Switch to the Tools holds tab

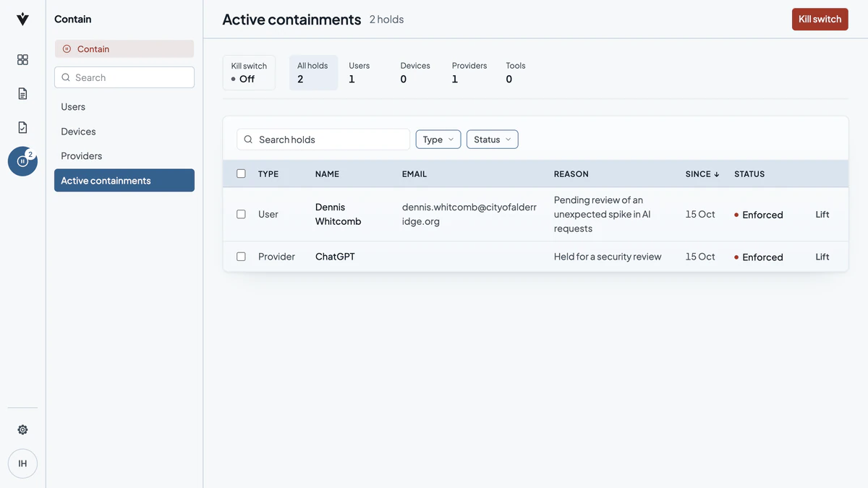click(516, 72)
